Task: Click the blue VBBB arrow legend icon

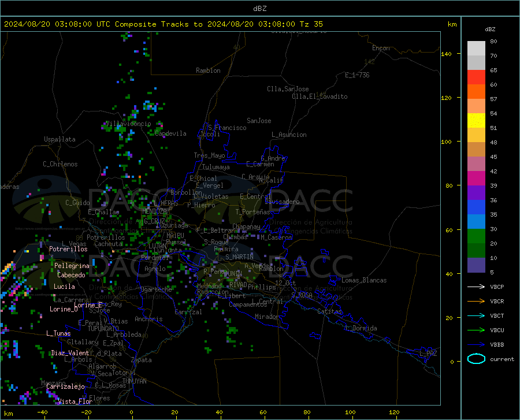Action: (476, 344)
